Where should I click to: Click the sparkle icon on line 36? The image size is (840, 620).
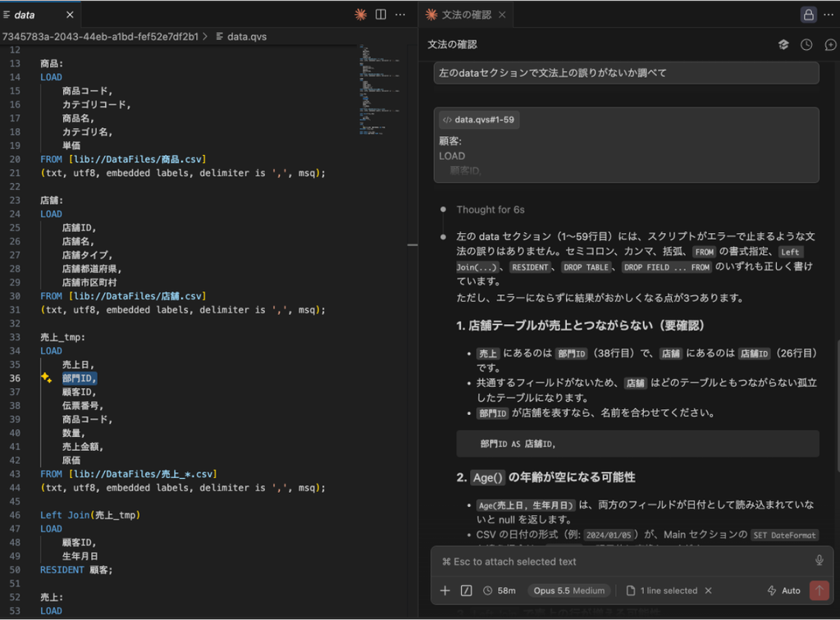[x=47, y=378]
